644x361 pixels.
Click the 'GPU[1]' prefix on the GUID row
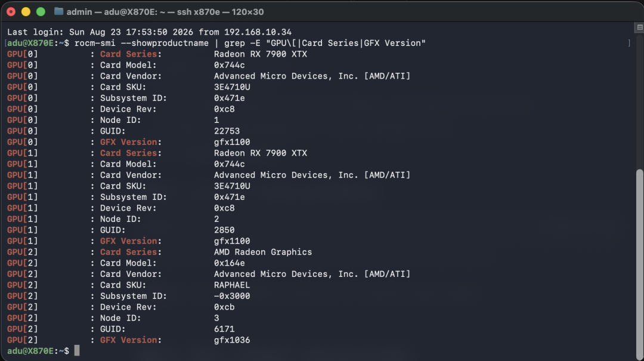click(22, 230)
